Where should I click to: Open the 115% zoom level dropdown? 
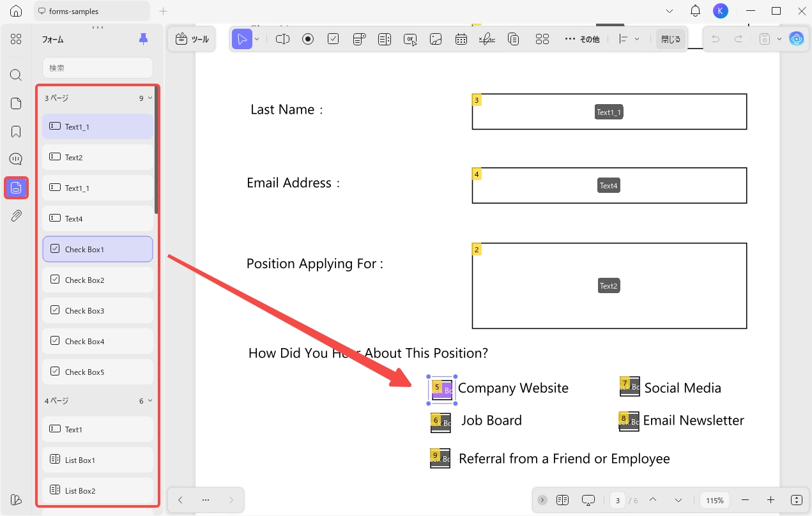[715, 500]
